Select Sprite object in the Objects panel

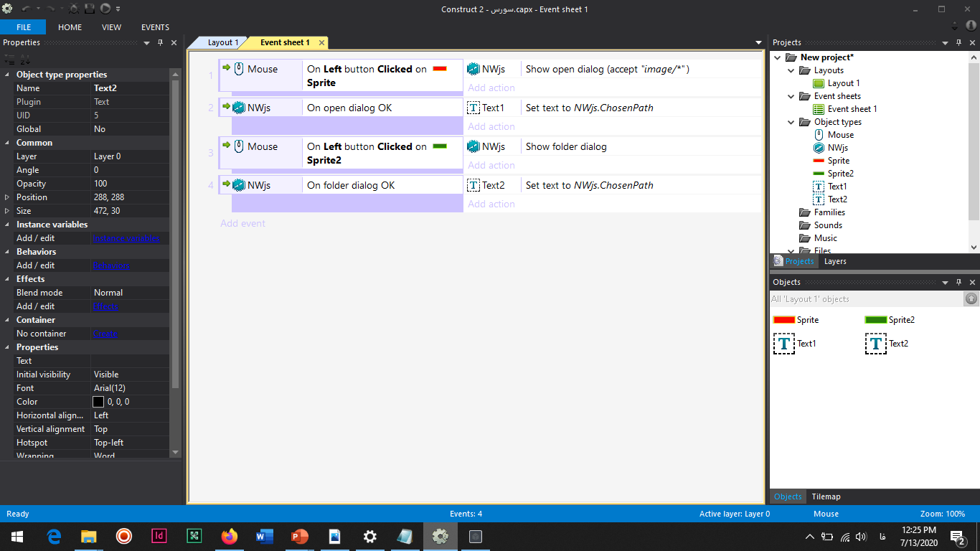click(796, 320)
